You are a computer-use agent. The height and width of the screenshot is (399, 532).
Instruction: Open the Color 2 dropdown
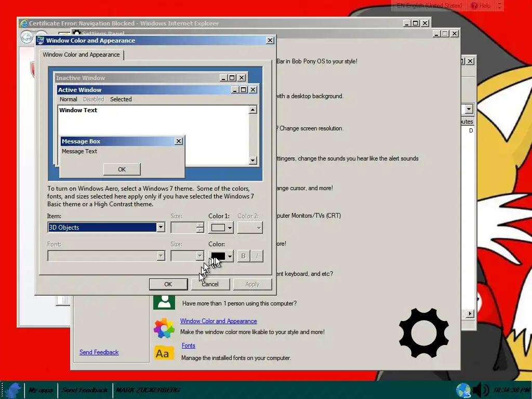tap(250, 228)
